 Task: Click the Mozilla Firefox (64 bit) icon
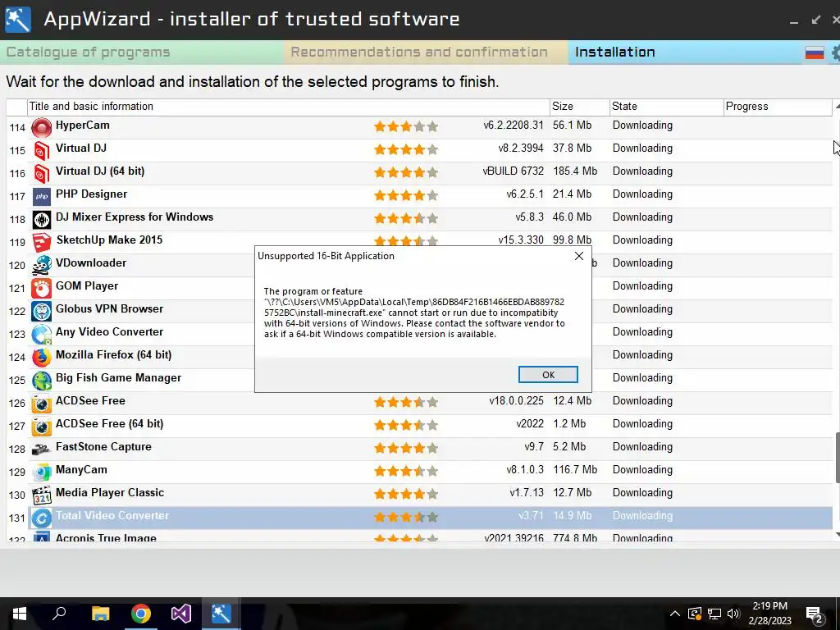click(41, 358)
